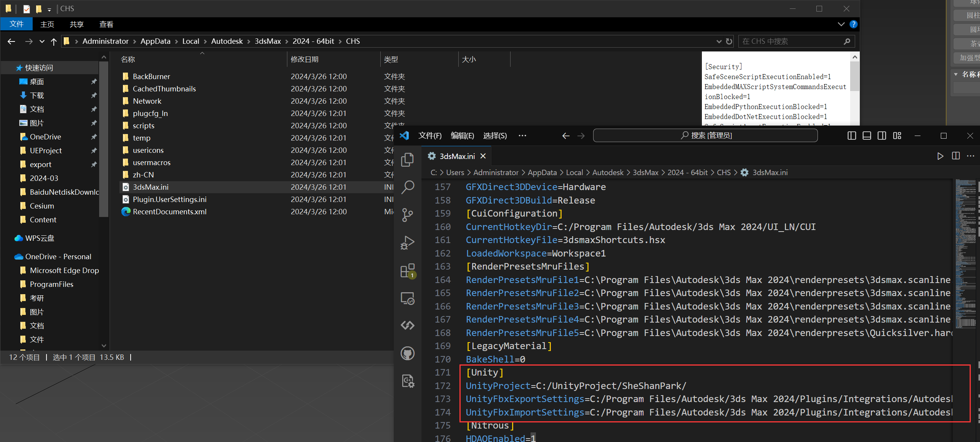980x442 pixels.
Task: Open the 编辑(E) menu in VS Code
Action: [462, 136]
